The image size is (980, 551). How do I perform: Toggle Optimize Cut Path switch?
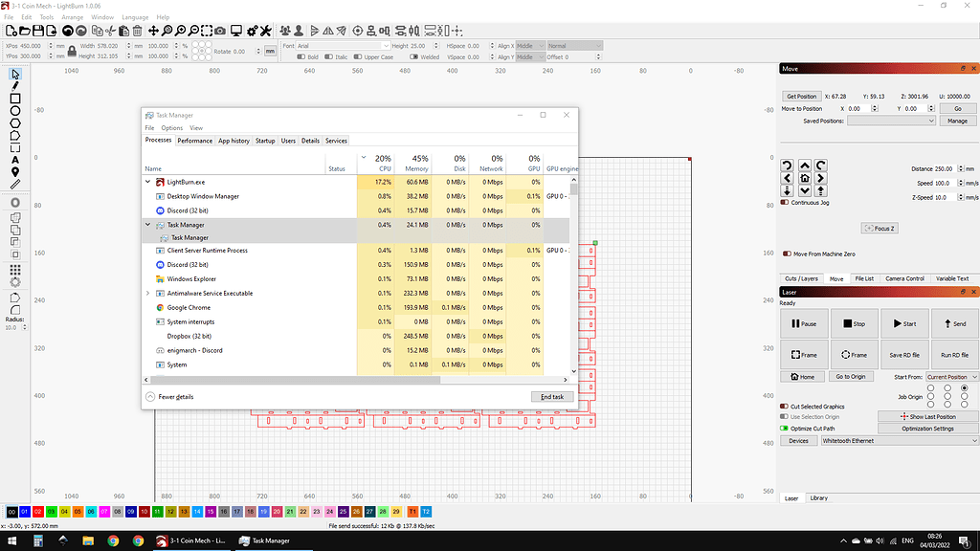click(786, 428)
